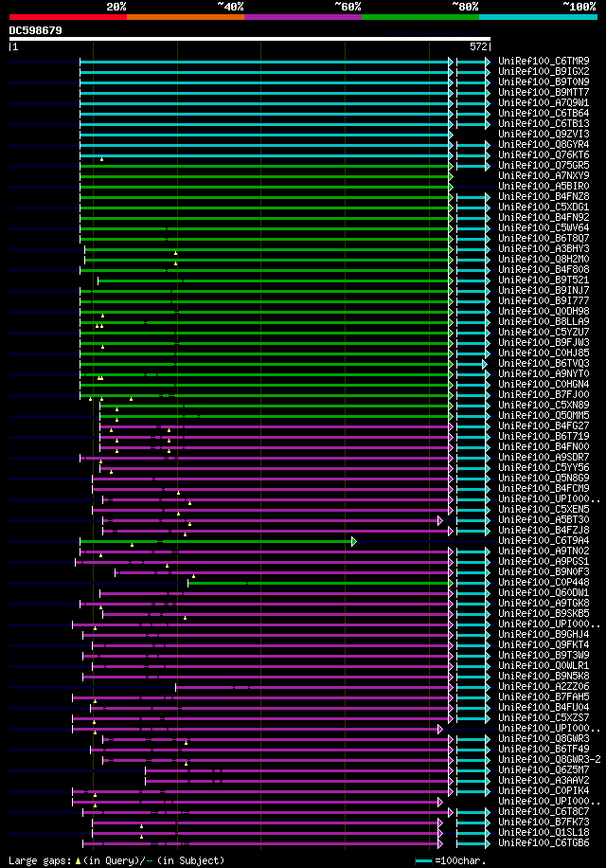Viewport: 606px width, 868px height.
Task: Click the UniRef100_C6TB13 label
Action: point(544,123)
